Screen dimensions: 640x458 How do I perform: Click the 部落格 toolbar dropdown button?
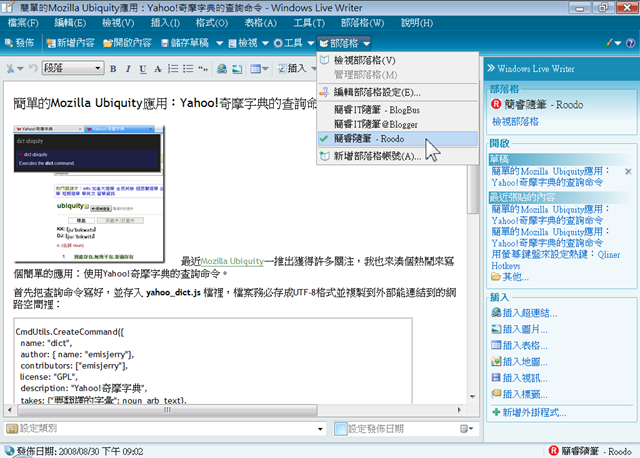pyautogui.click(x=344, y=43)
